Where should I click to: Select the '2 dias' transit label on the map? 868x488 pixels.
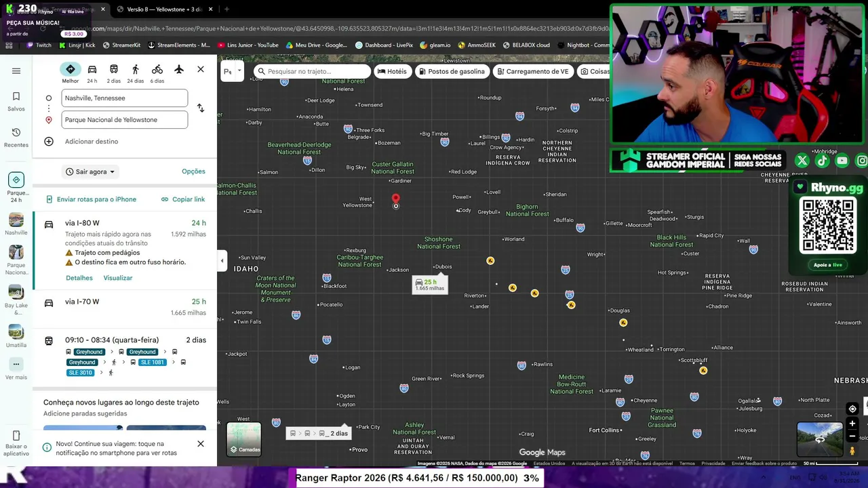pos(319,433)
